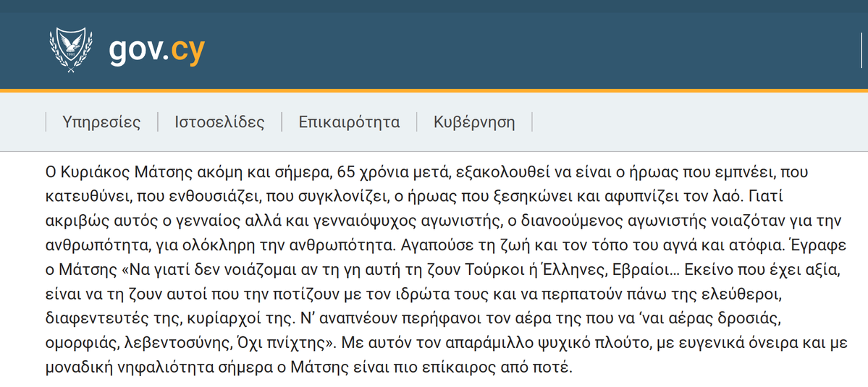Screen dimensions: 868x387
Task: Click the phrase 'κατευθύνει, που ενθουσιάζει'
Action: [x=151, y=196]
